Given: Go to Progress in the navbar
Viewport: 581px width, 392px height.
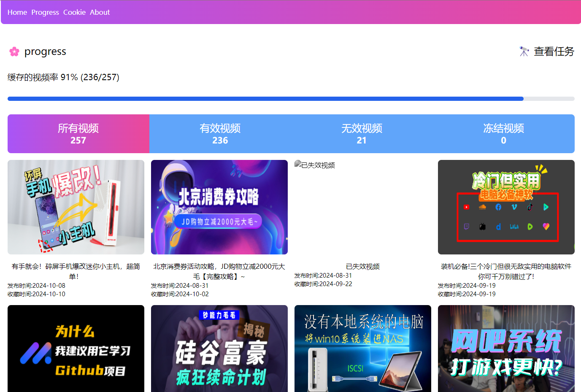Looking at the screenshot, I should [x=45, y=12].
